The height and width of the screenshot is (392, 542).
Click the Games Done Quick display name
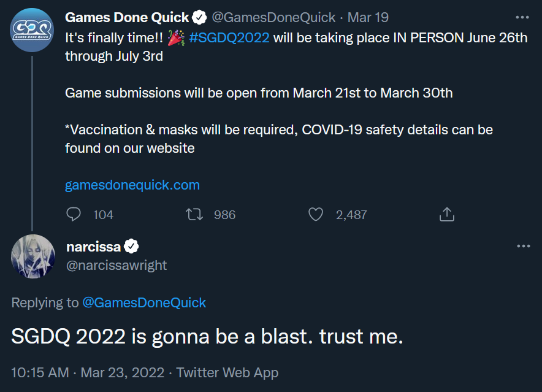(127, 17)
